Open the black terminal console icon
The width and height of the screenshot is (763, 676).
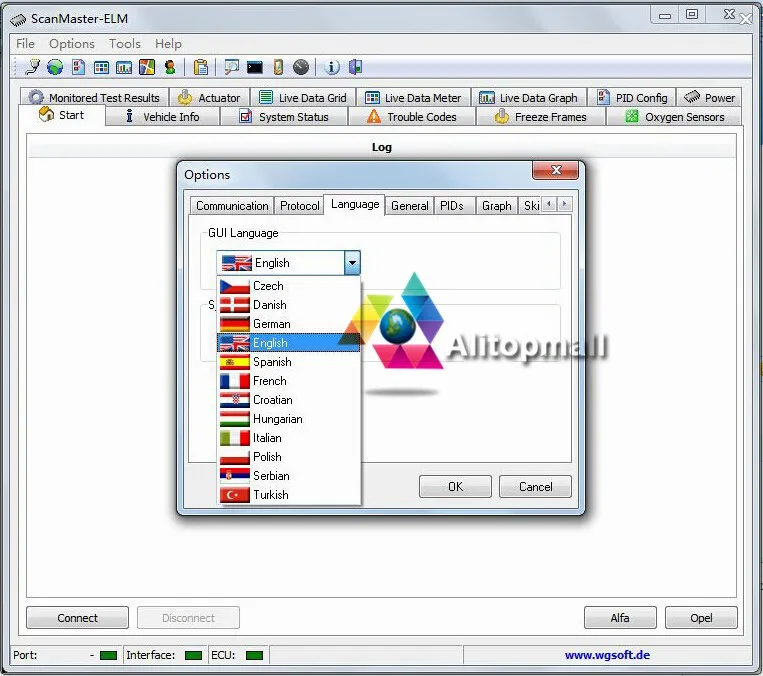pos(254,67)
